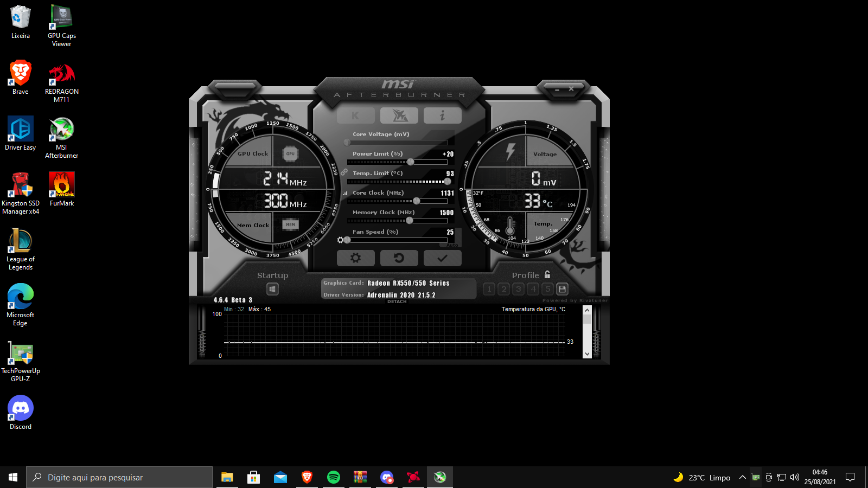Show hidden system tray icons chevron
This screenshot has width=868, height=488.
[x=742, y=477]
